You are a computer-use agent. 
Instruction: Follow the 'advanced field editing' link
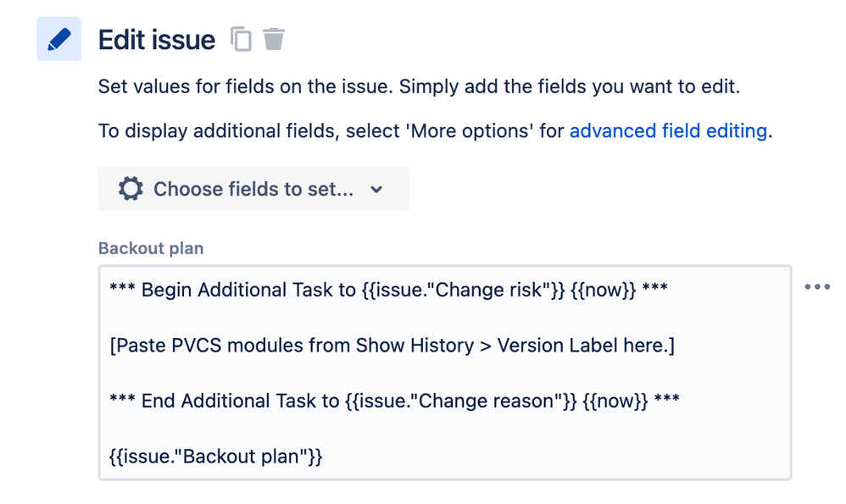(668, 131)
